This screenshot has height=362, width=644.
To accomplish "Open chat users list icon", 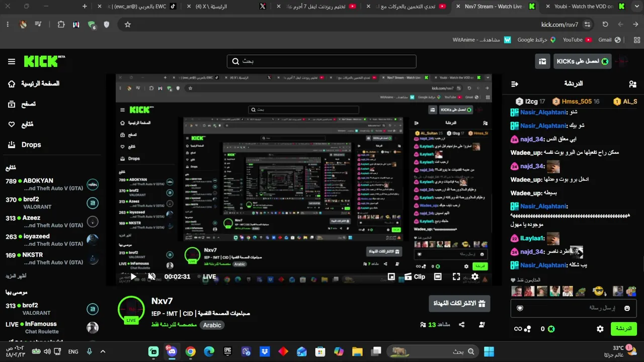I will click(632, 84).
